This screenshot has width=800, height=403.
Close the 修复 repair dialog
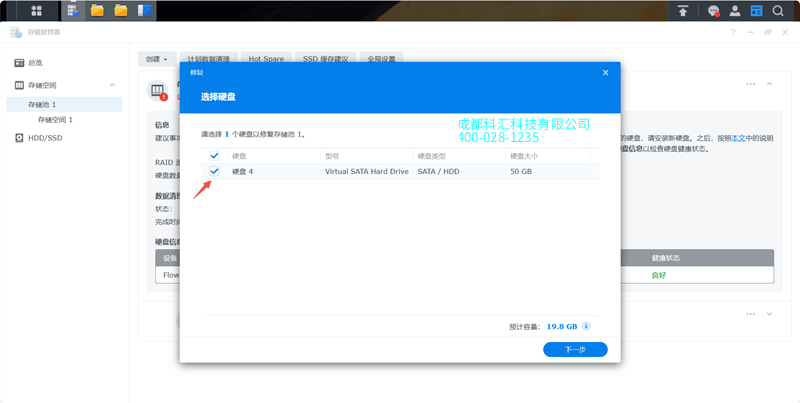coord(606,72)
